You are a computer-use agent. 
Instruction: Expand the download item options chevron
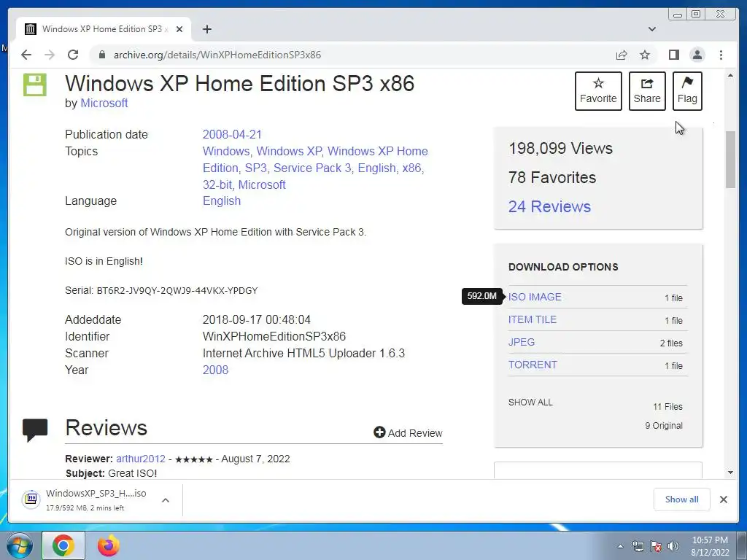tap(166, 500)
